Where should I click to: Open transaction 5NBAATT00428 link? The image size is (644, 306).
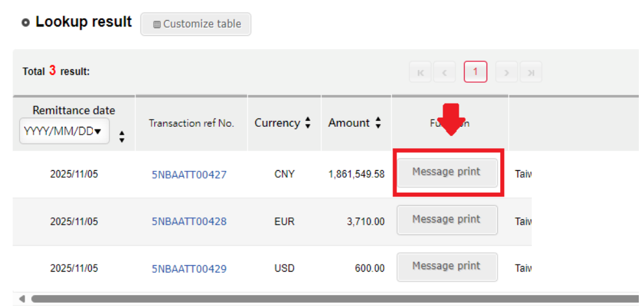tap(189, 221)
